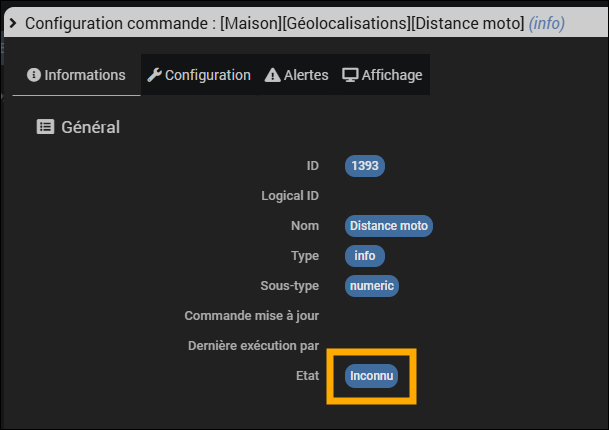
Task: Click the Etat label
Action: (307, 376)
